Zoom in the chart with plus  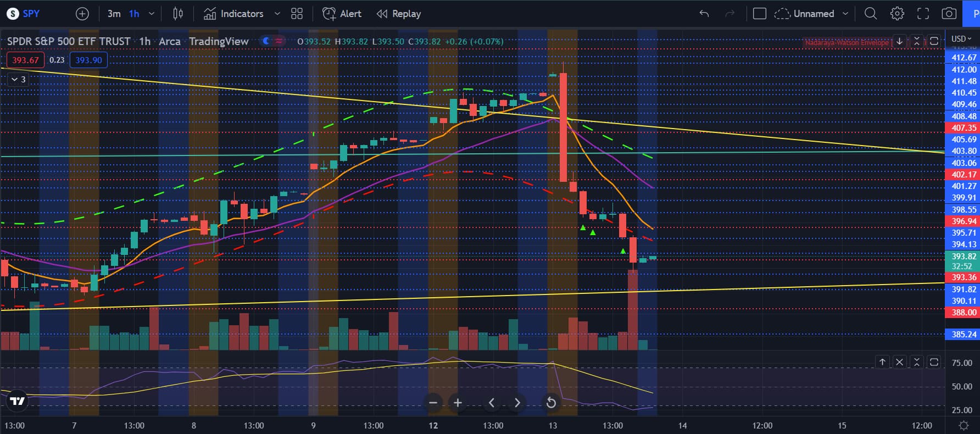pyautogui.click(x=458, y=403)
